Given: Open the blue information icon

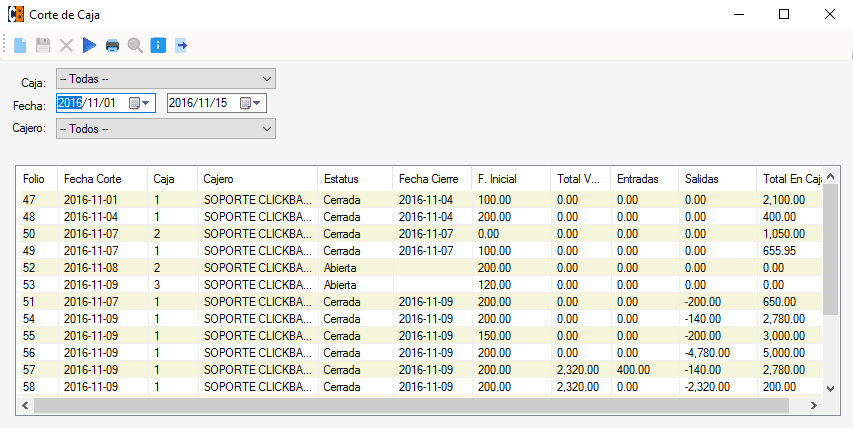Looking at the screenshot, I should coord(158,45).
